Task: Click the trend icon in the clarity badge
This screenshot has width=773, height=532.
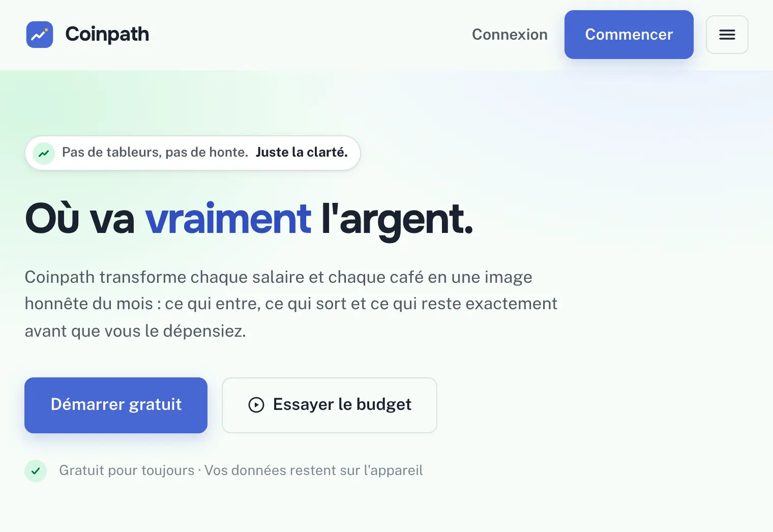Action: pyautogui.click(x=44, y=153)
